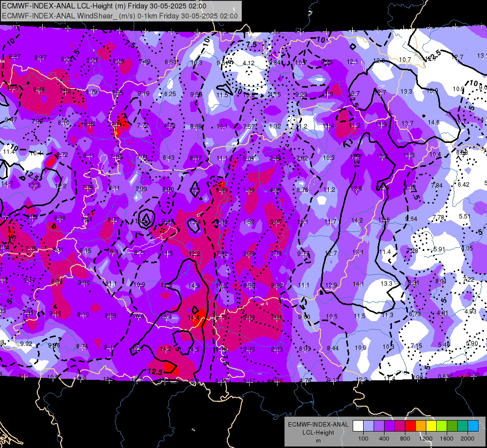Click the wind shear value 6.42
The height and width of the screenshot is (448, 487).
pos(464,184)
